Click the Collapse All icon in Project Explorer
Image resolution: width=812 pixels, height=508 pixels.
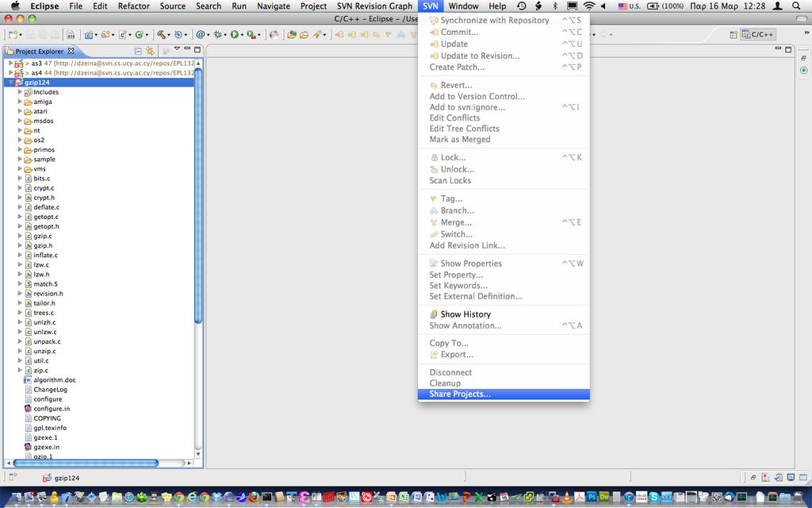coord(138,51)
